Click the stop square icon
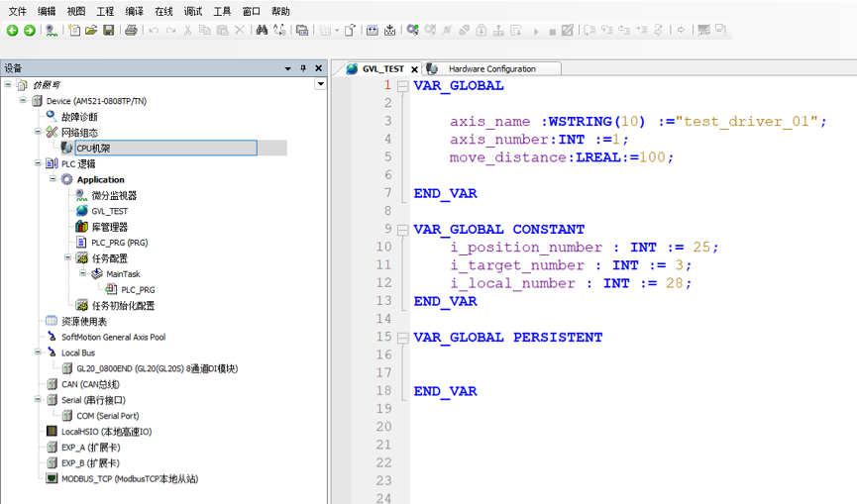The image size is (857, 504). coord(553,33)
